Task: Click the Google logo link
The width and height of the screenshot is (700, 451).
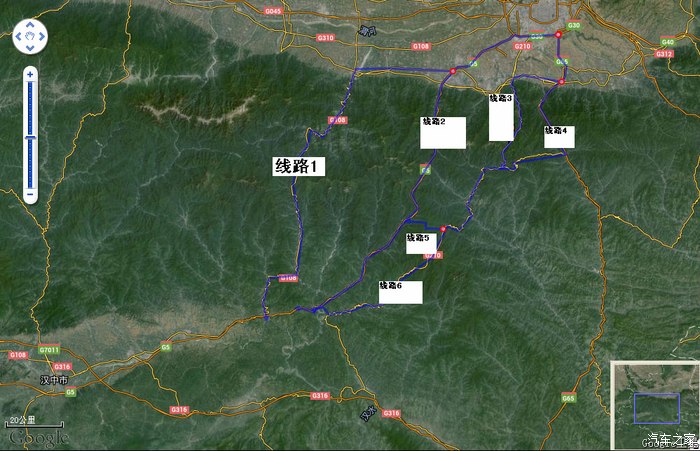Action: [38, 437]
